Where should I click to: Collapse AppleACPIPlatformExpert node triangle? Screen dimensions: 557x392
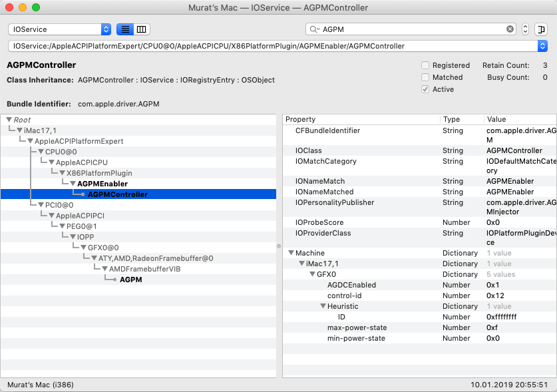31,140
